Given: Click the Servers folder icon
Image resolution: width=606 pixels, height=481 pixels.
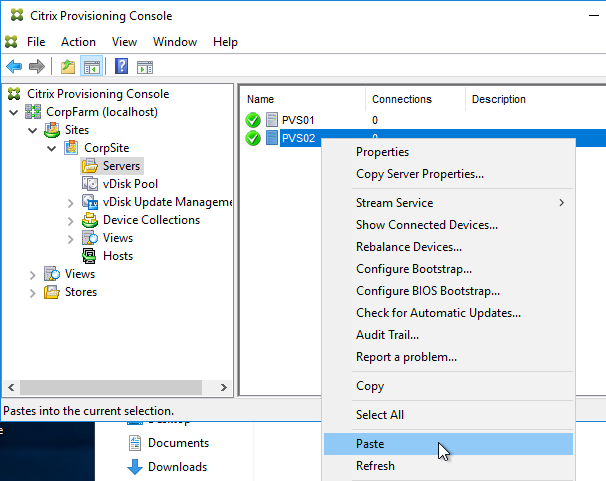Looking at the screenshot, I should coord(90,166).
